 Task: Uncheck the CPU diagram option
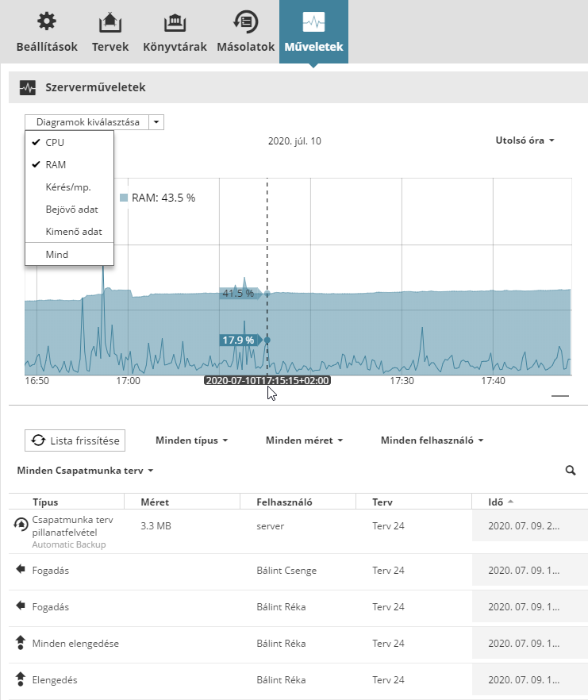coord(55,143)
